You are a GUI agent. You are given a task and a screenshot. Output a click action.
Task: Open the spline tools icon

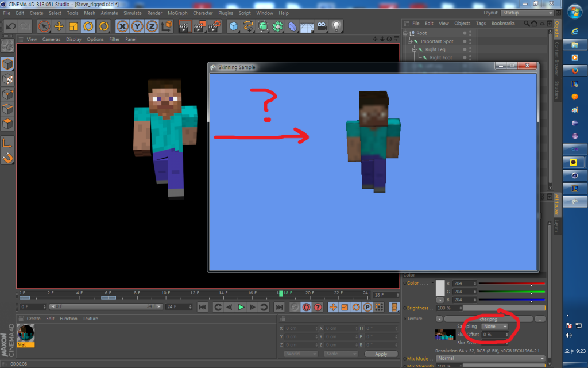[248, 26]
